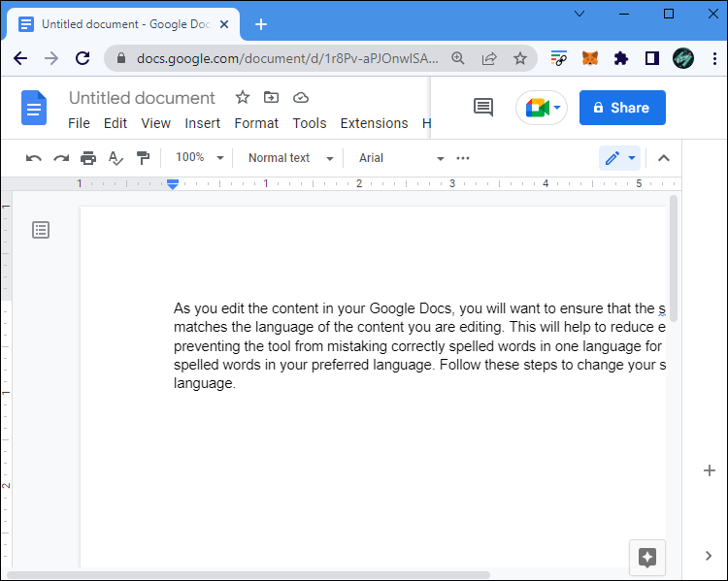This screenshot has height=581, width=728.
Task: Click the docs.google.com address bar
Action: coord(287,58)
